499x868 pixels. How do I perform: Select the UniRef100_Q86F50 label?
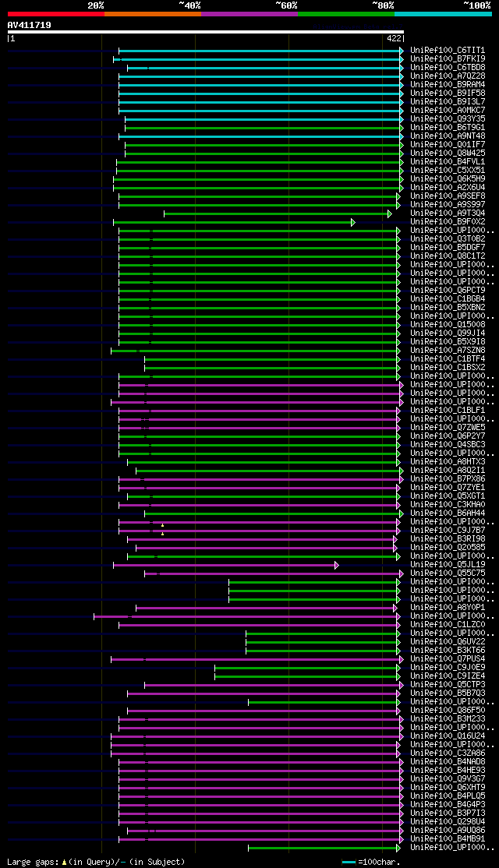click(x=448, y=711)
